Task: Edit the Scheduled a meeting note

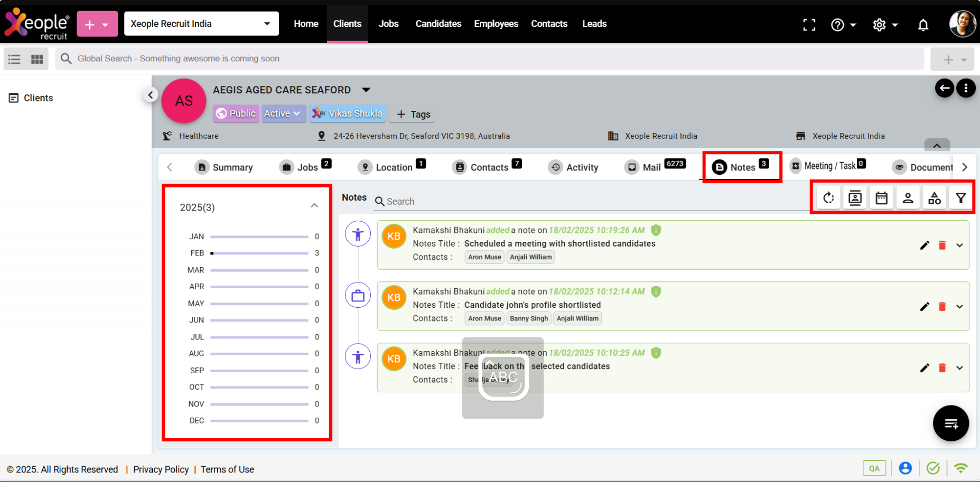Action: [x=924, y=245]
